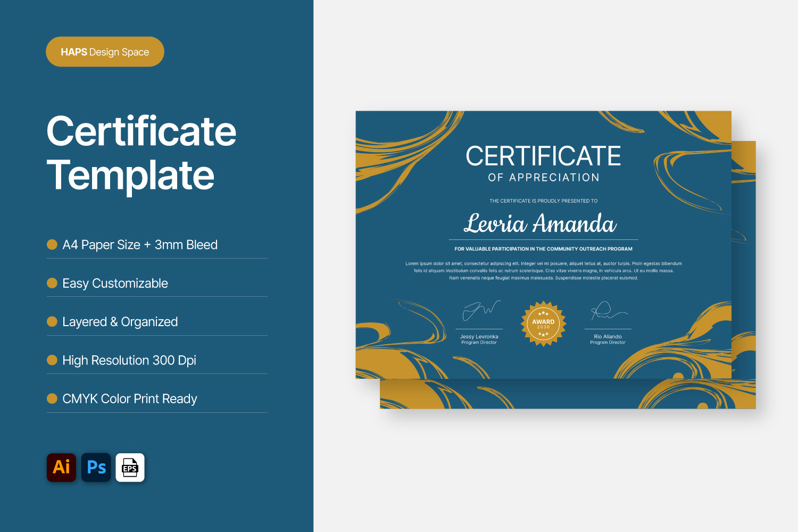Click the High Resolution 300 Dpi text
This screenshot has height=532, width=798.
click(x=129, y=360)
